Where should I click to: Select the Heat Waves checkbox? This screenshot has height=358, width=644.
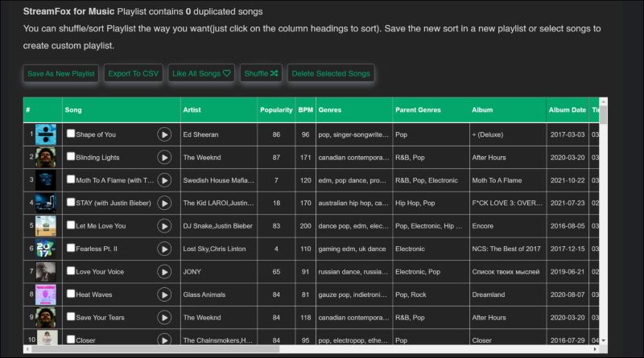[71, 294]
